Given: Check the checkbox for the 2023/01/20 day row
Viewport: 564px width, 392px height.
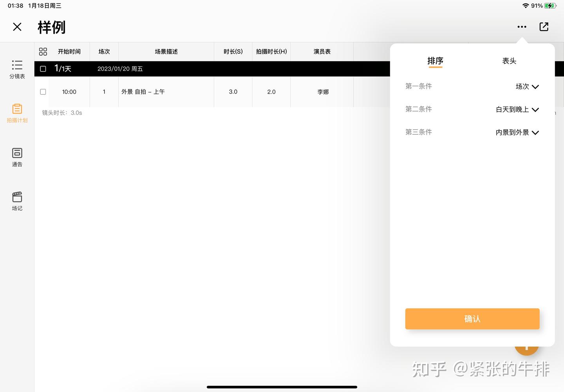Looking at the screenshot, I should (x=43, y=69).
